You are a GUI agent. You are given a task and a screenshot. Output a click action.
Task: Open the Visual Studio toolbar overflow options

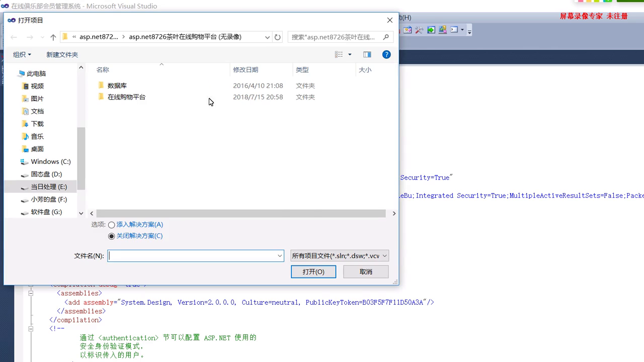469,31
